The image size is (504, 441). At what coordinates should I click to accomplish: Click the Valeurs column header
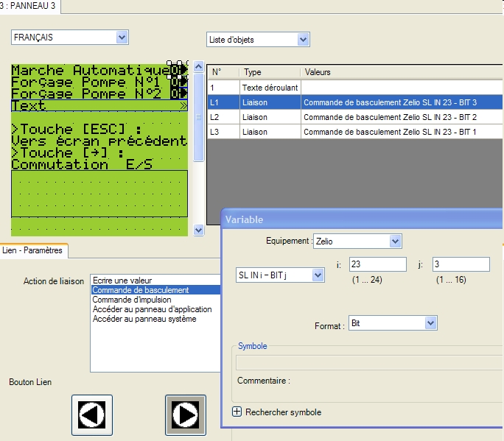(402, 72)
